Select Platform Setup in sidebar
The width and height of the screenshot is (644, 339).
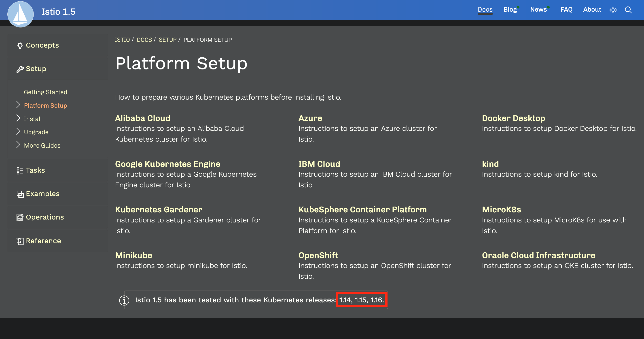45,105
